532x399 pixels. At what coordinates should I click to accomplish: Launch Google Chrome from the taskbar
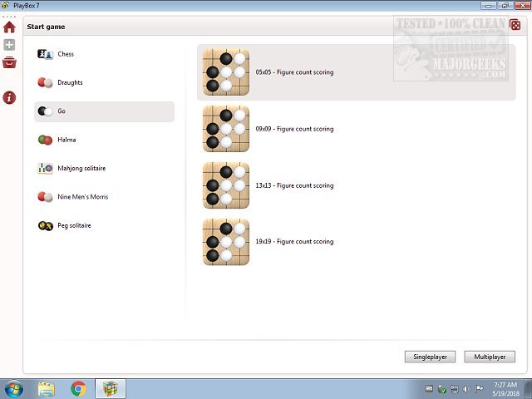point(78,389)
